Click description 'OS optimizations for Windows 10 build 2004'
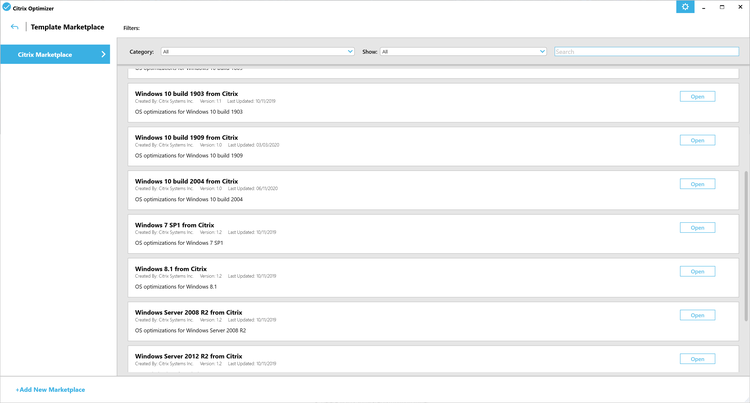This screenshot has height=403, width=750. (x=189, y=199)
